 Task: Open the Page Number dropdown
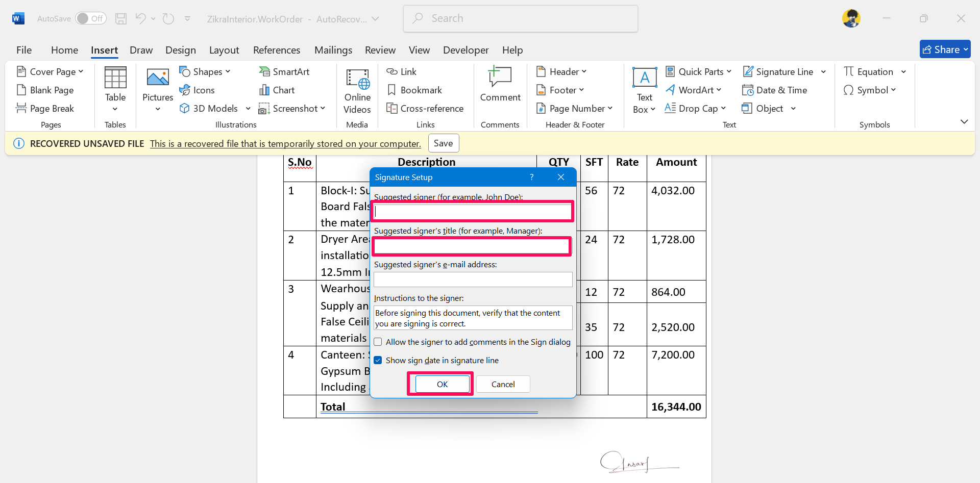[574, 109]
